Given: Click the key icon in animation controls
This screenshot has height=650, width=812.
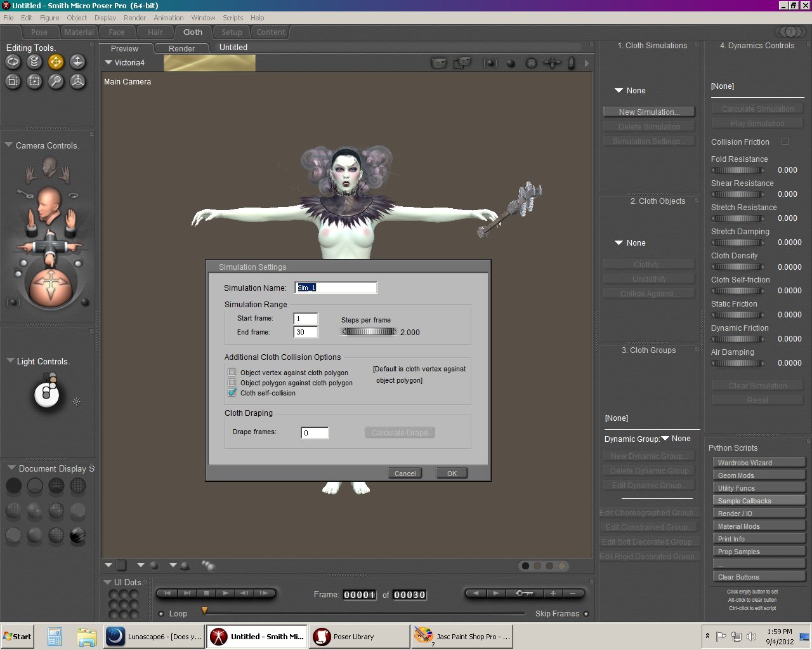Looking at the screenshot, I should click(x=524, y=594).
